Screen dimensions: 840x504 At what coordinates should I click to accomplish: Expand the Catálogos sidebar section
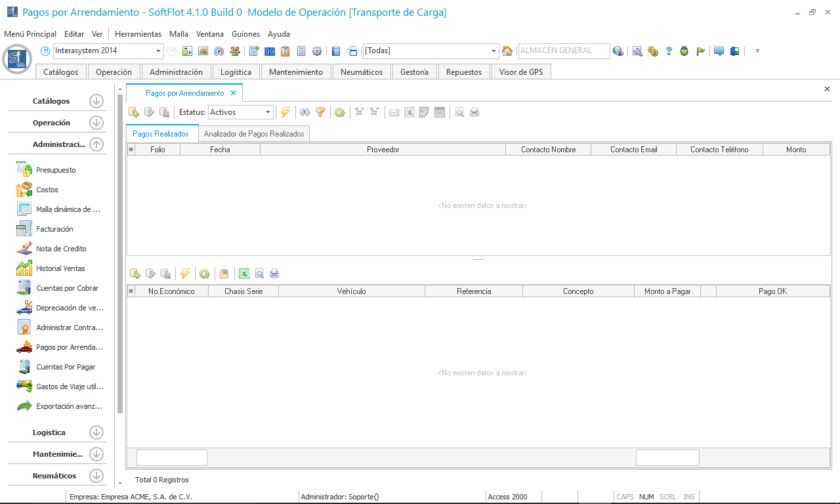(96, 101)
